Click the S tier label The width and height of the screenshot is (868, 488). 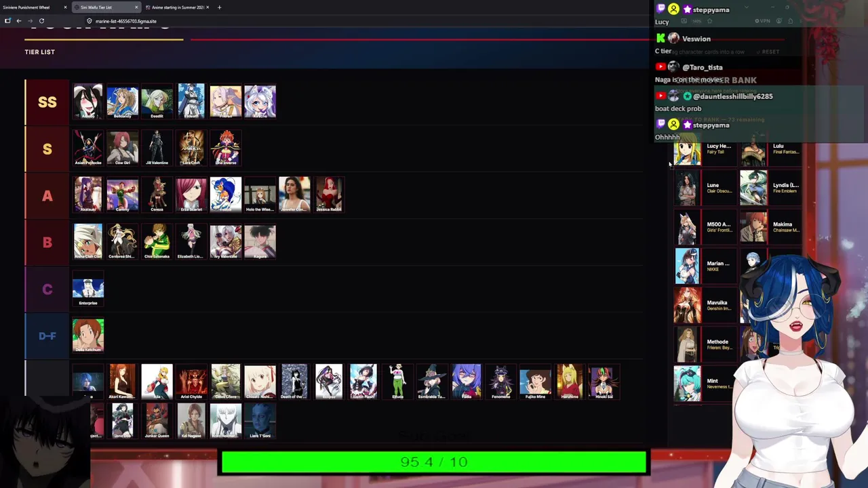pyautogui.click(x=47, y=149)
